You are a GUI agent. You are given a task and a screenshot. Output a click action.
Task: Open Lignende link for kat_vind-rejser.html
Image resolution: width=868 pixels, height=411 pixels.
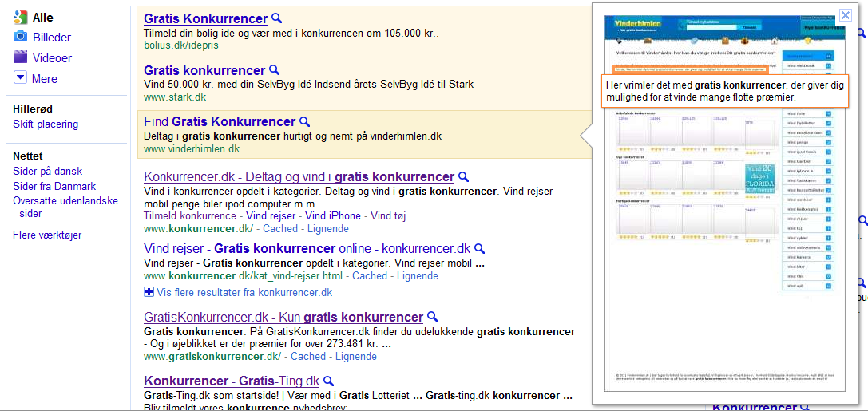coord(418,275)
